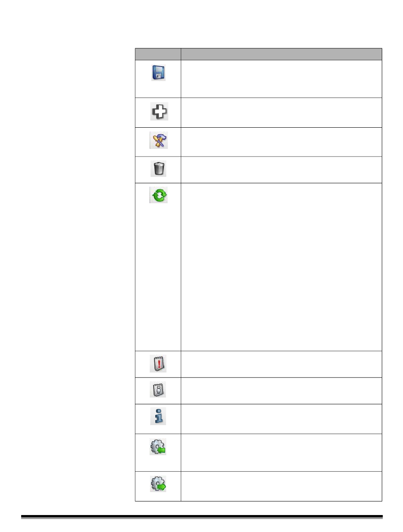
Task: Click the empty cell beside the plus icon
Action: coord(282,112)
